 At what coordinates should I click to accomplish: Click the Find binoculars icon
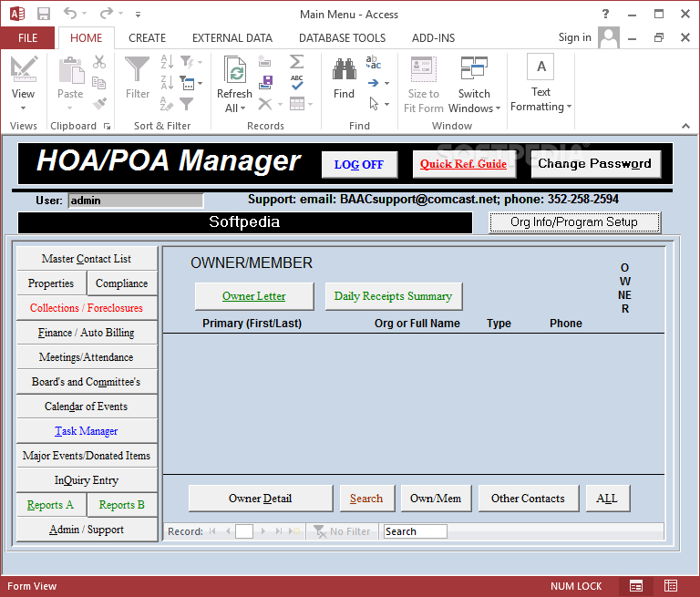point(345,69)
